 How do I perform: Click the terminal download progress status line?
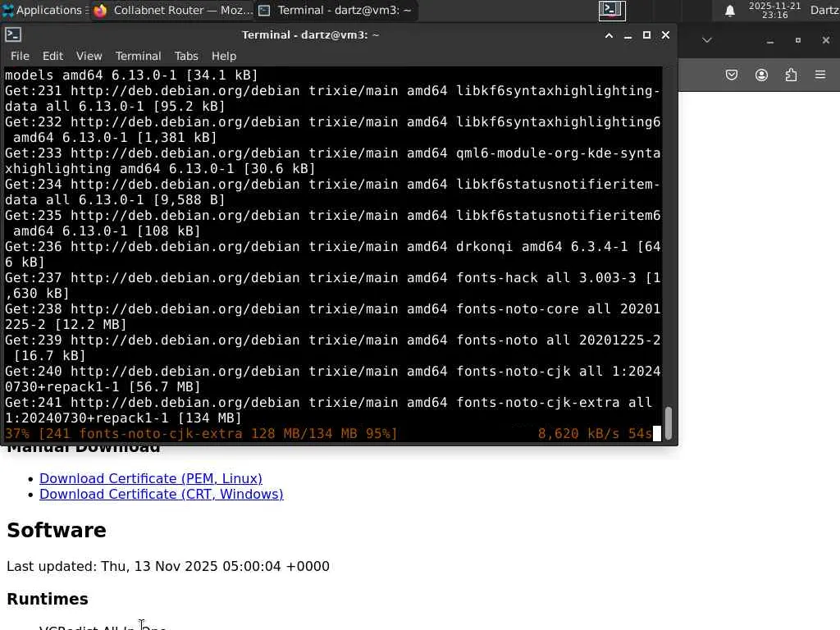coord(329,433)
